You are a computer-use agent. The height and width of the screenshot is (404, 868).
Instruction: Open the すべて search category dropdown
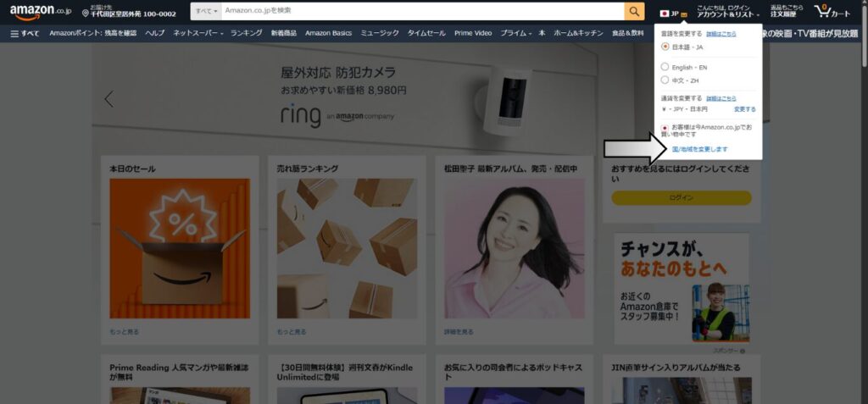tap(206, 11)
